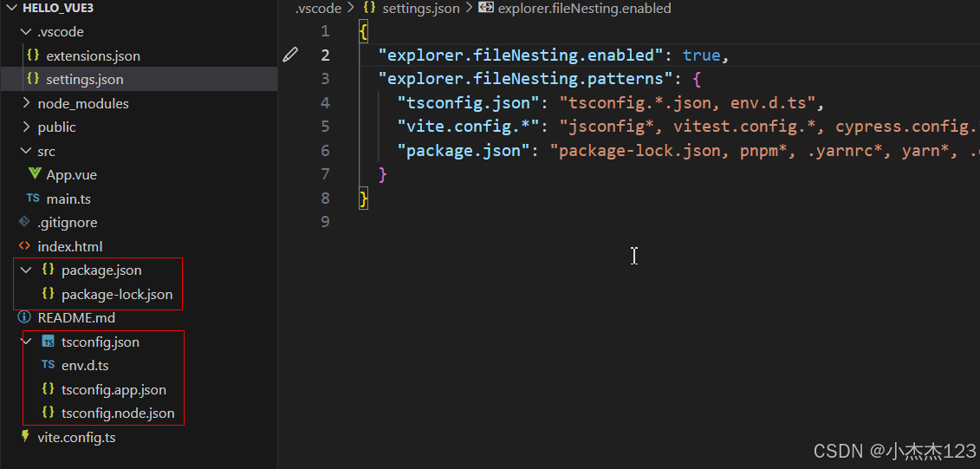980x469 pixels.
Task: Click the TS config icon of tsconfig.json
Action: coord(49,342)
